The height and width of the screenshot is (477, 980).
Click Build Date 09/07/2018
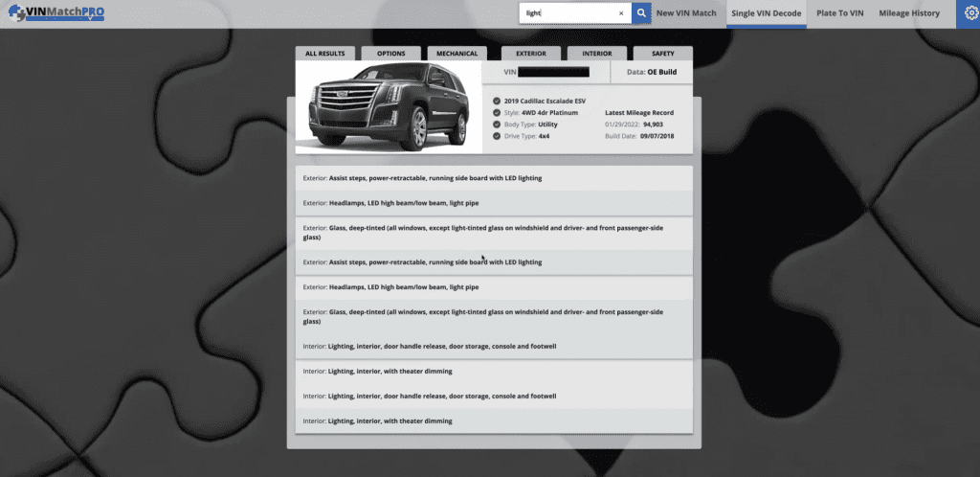[639, 136]
